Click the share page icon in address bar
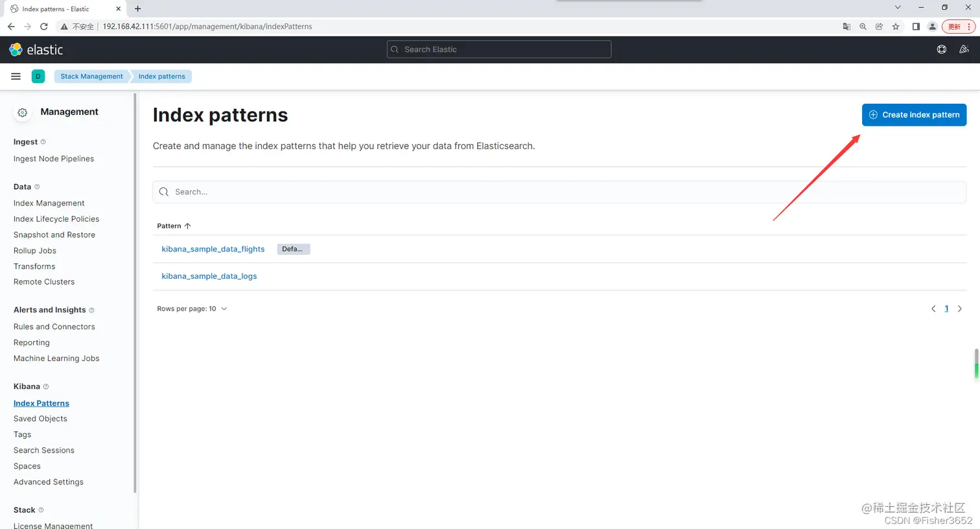The image size is (980, 529). click(879, 27)
